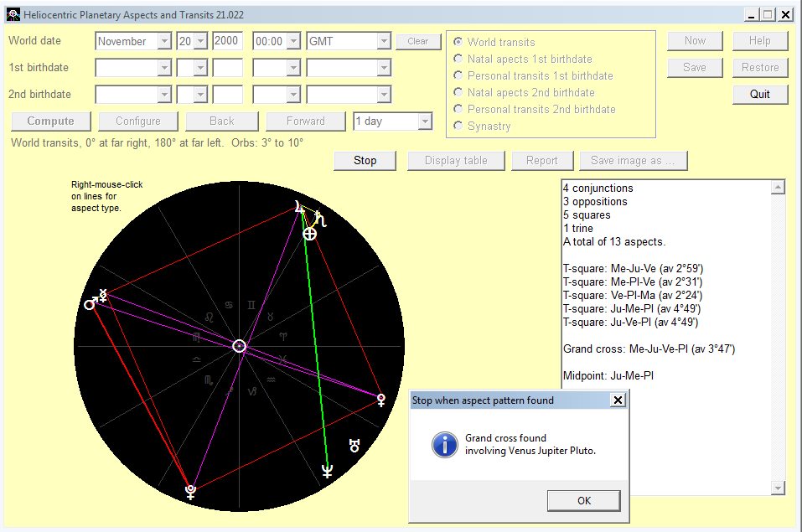Select Personal transits 1st birthdate option
This screenshot has height=532, width=802.
[458, 75]
